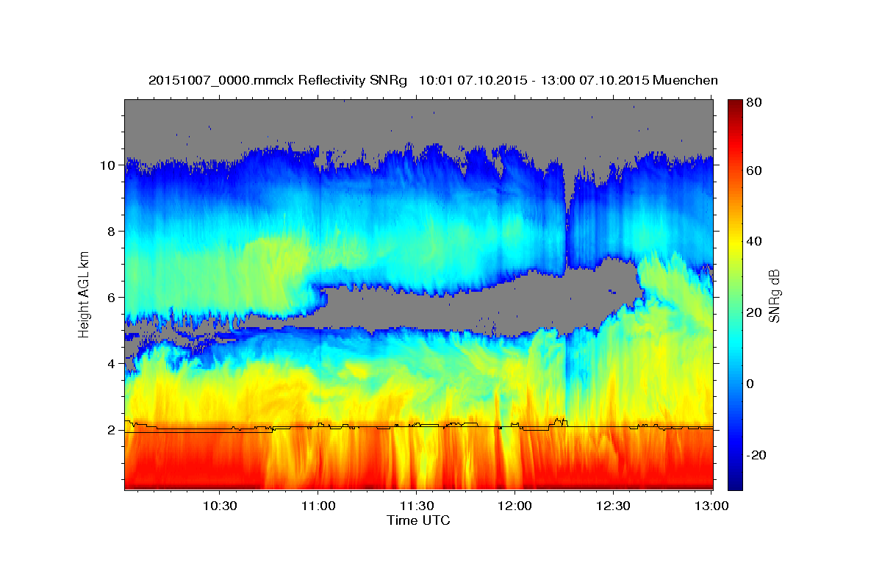Viewport: 882px width, 588px height.
Task: Click the colorbar value 60
Action: coord(756,171)
